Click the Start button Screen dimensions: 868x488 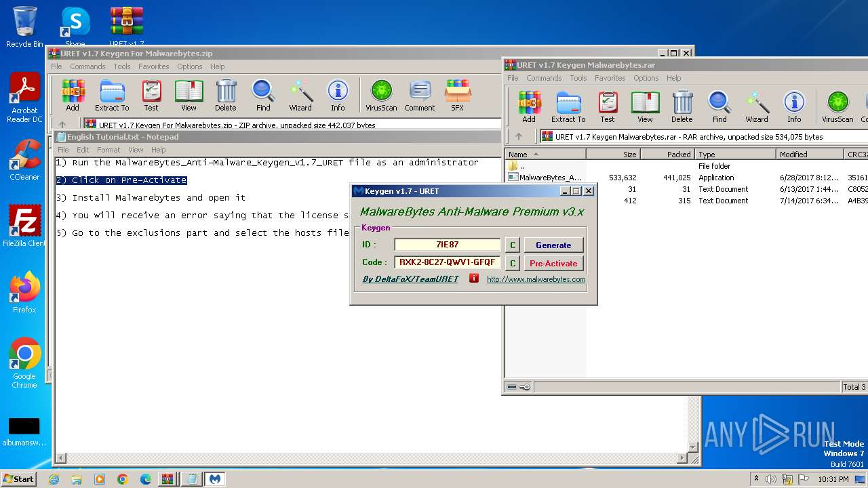point(18,479)
